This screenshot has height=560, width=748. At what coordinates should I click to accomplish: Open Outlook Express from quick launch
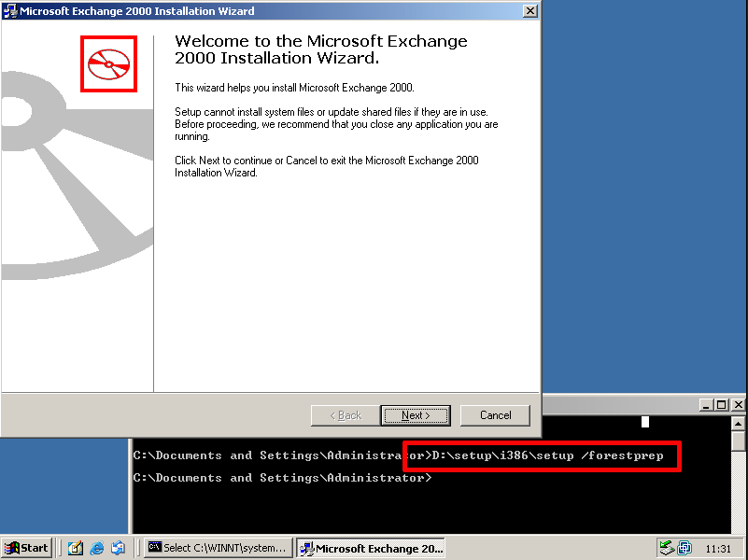(x=119, y=548)
